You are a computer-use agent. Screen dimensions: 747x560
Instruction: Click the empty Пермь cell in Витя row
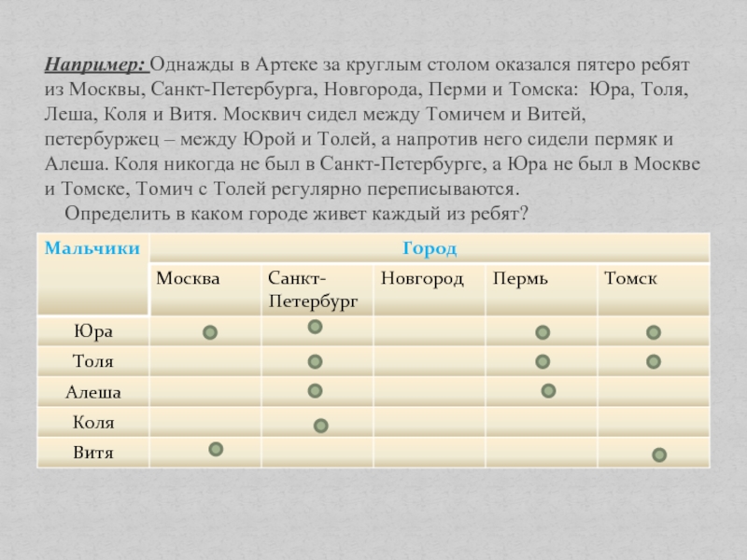click(542, 453)
